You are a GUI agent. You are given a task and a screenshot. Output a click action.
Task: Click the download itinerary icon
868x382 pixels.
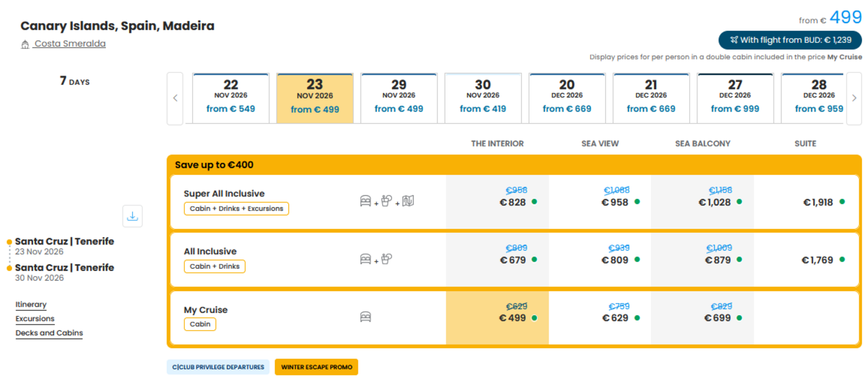132,216
